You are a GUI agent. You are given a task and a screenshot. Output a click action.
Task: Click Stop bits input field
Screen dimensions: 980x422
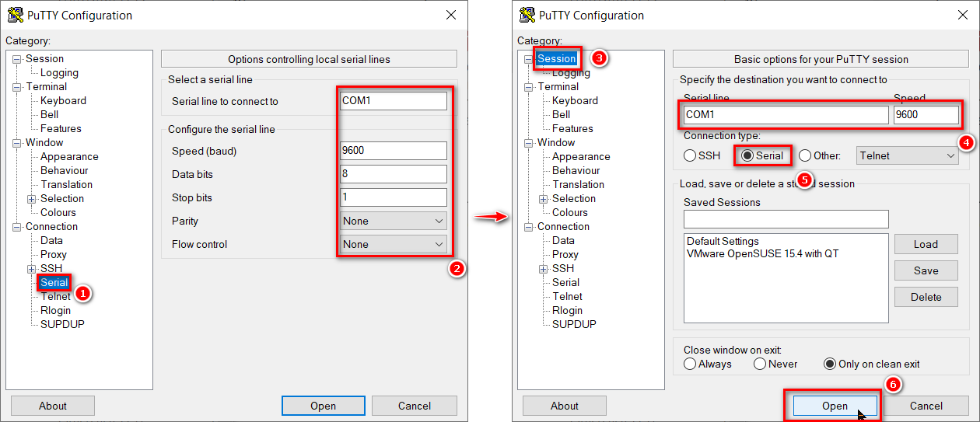tap(394, 197)
